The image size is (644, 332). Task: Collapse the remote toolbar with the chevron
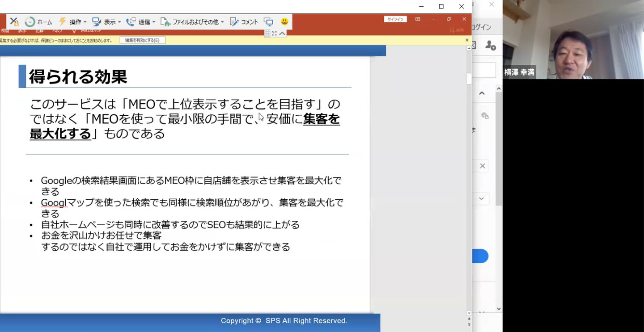point(282,34)
